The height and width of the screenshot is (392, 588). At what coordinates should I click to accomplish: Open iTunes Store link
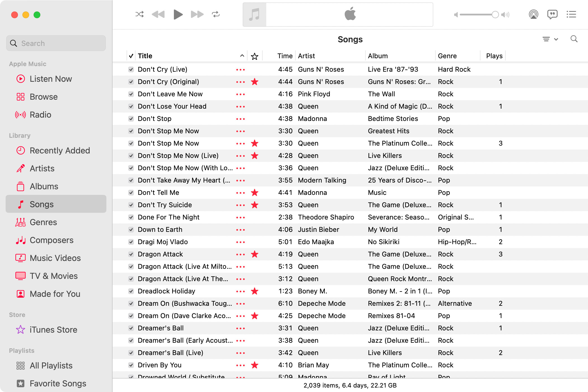[x=53, y=330]
